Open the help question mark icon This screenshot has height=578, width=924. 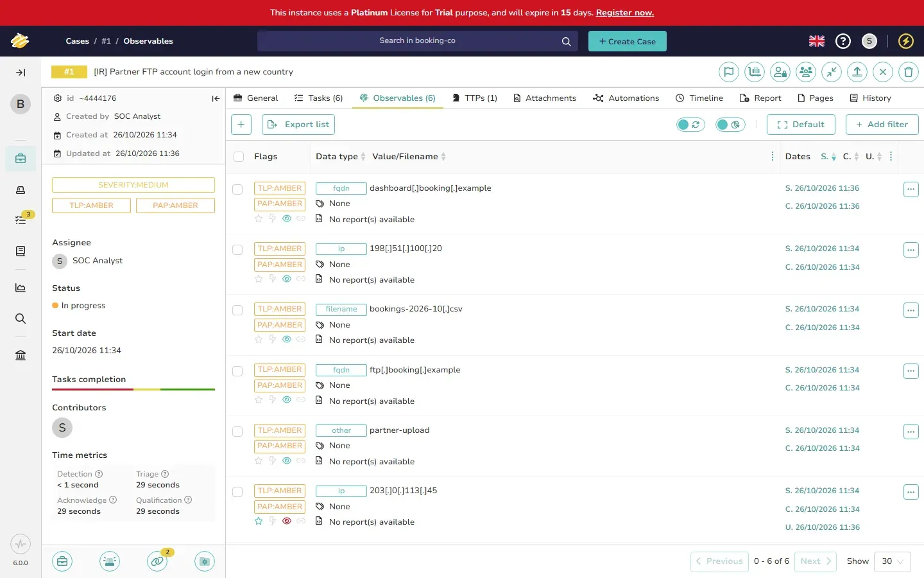(843, 41)
